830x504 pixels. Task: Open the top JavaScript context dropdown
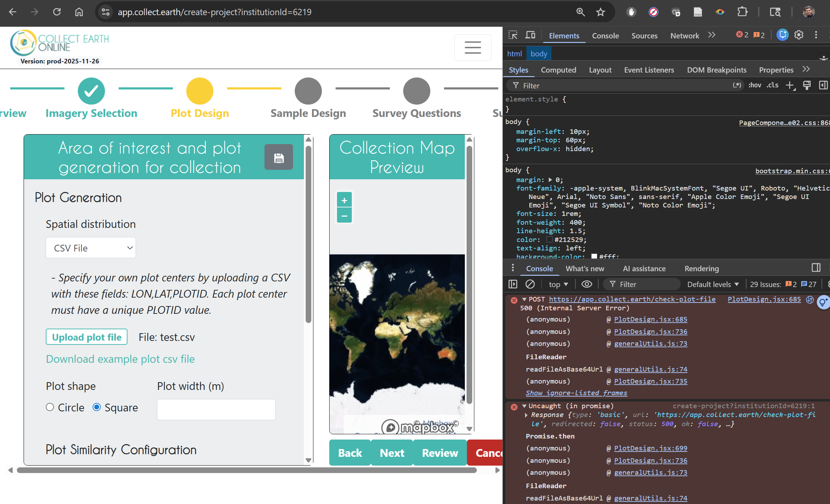[x=558, y=284]
